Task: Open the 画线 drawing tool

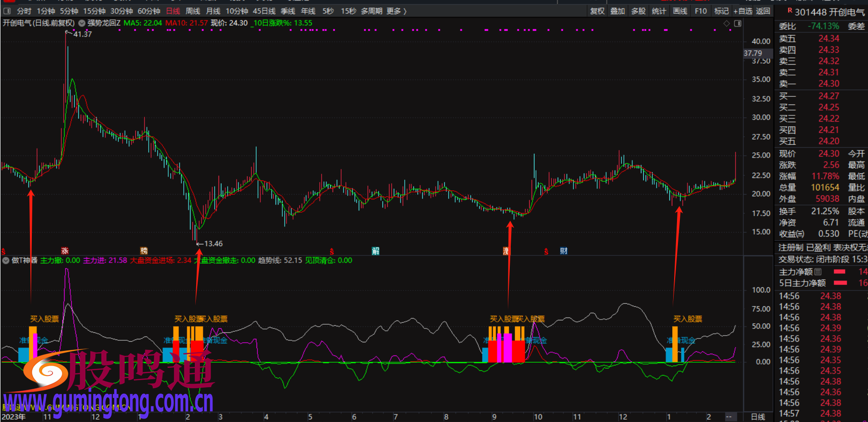Action: tap(680, 11)
